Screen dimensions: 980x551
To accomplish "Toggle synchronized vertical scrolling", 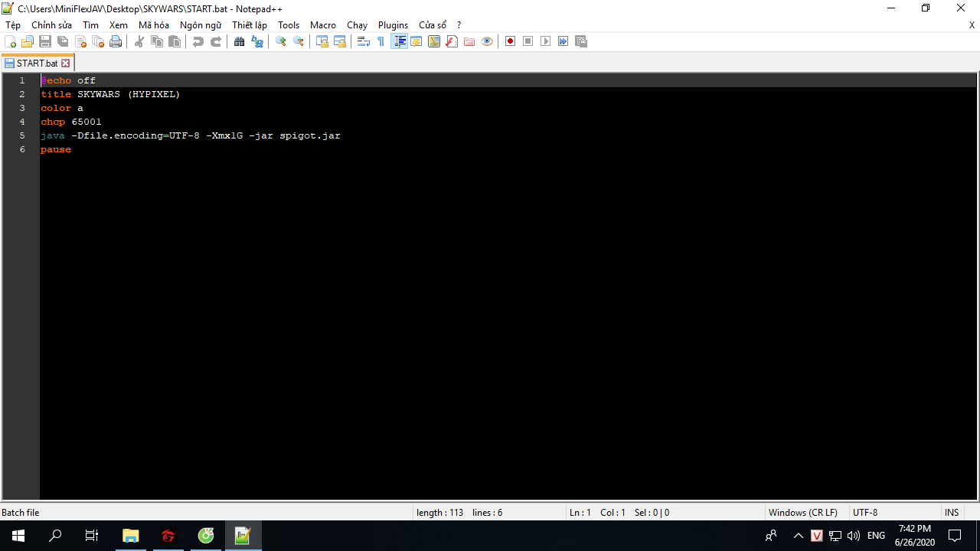I will click(x=322, y=41).
